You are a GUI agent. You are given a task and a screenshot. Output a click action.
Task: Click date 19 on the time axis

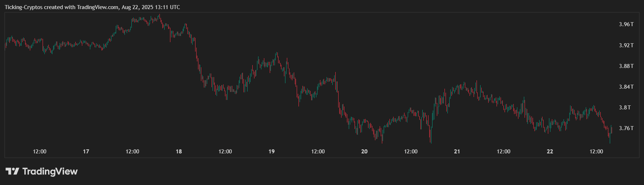(272, 152)
